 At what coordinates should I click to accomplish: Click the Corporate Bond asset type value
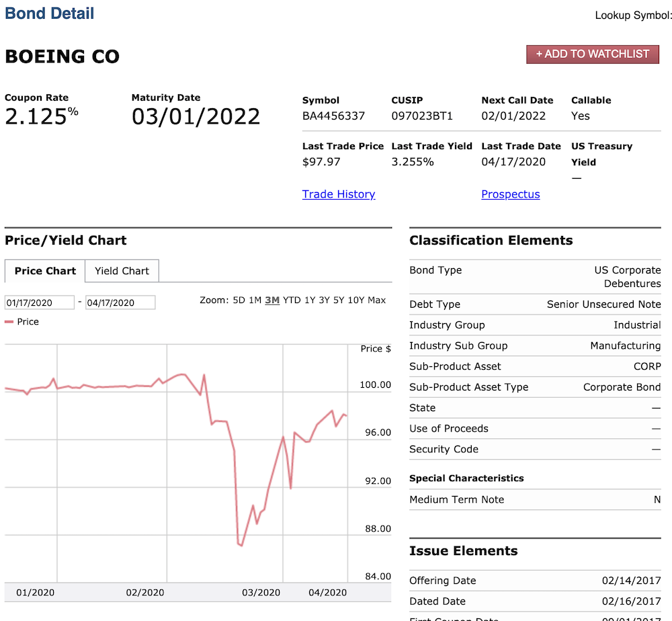622,387
